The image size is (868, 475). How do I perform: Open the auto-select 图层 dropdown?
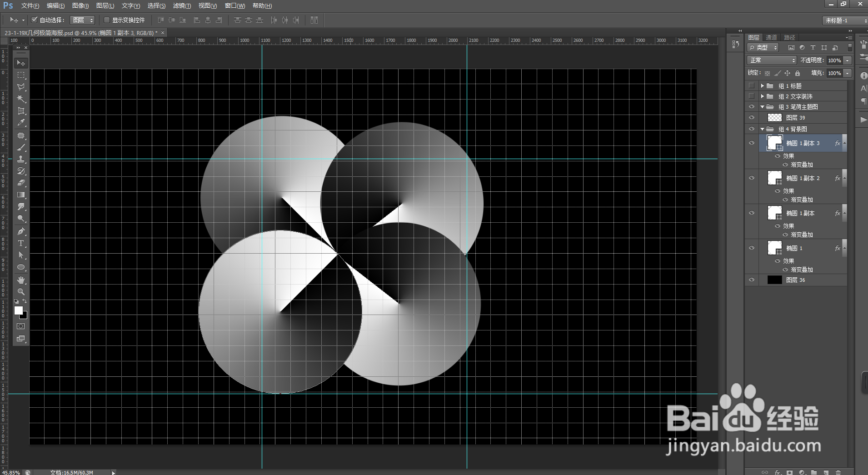[x=82, y=20]
